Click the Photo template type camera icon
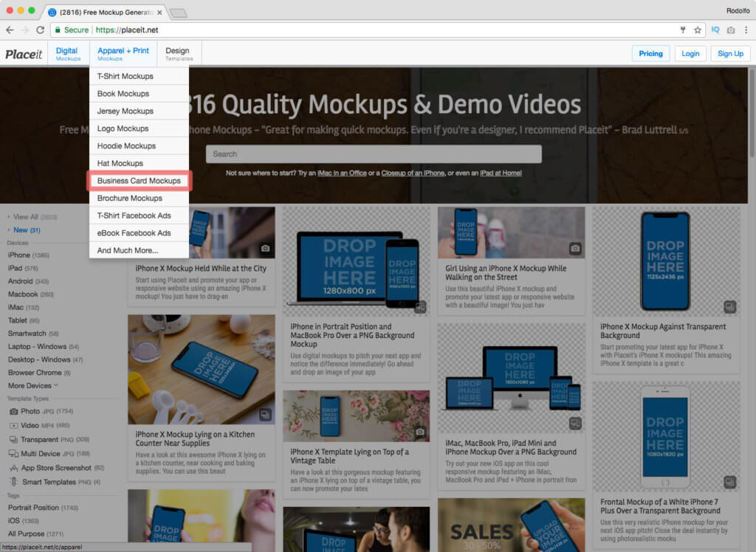This screenshot has height=552, width=756. click(14, 411)
